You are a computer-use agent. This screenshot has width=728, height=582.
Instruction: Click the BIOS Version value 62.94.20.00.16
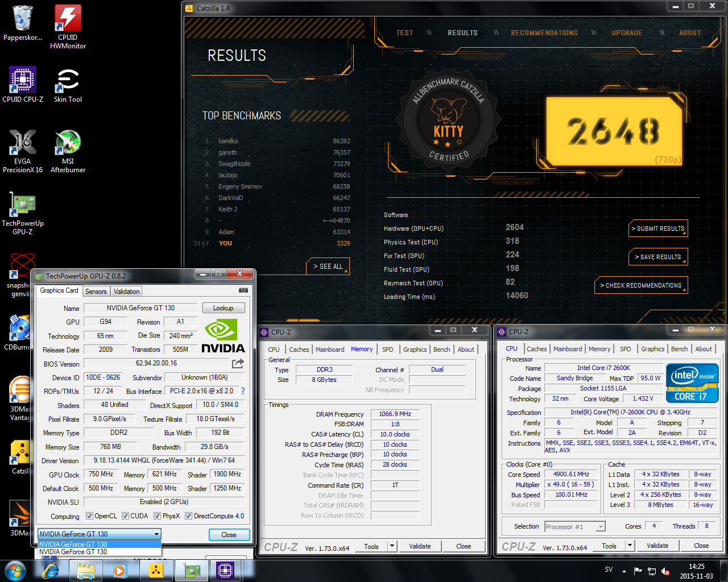[x=156, y=363]
